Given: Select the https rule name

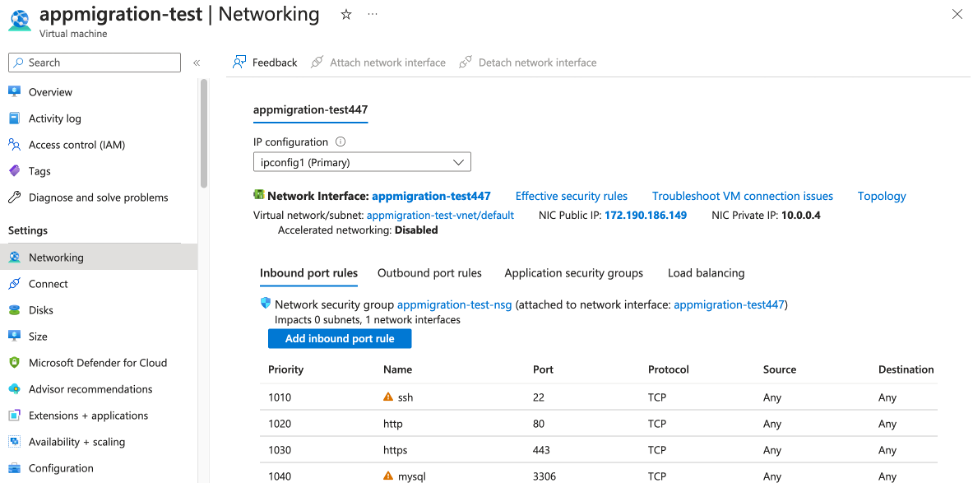Looking at the screenshot, I should 396,450.
